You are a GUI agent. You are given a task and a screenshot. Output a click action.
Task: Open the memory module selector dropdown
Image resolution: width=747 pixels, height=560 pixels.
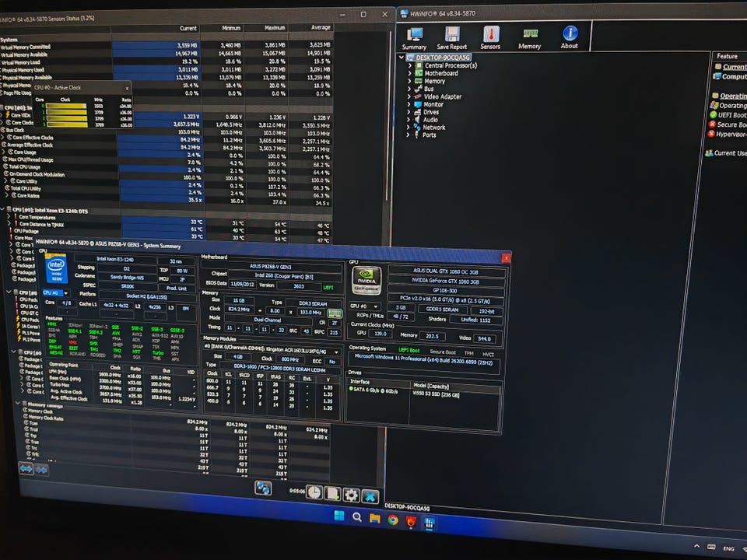tap(272, 349)
